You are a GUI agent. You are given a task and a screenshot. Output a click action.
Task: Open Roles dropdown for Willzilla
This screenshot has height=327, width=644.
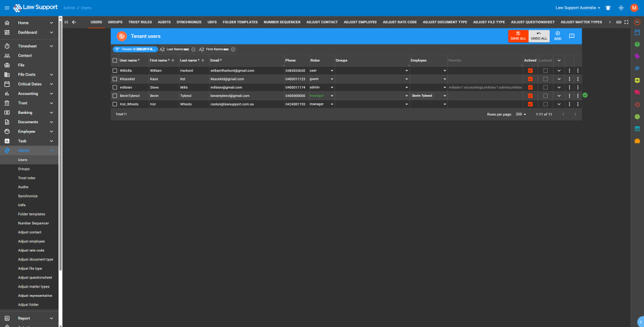click(332, 70)
